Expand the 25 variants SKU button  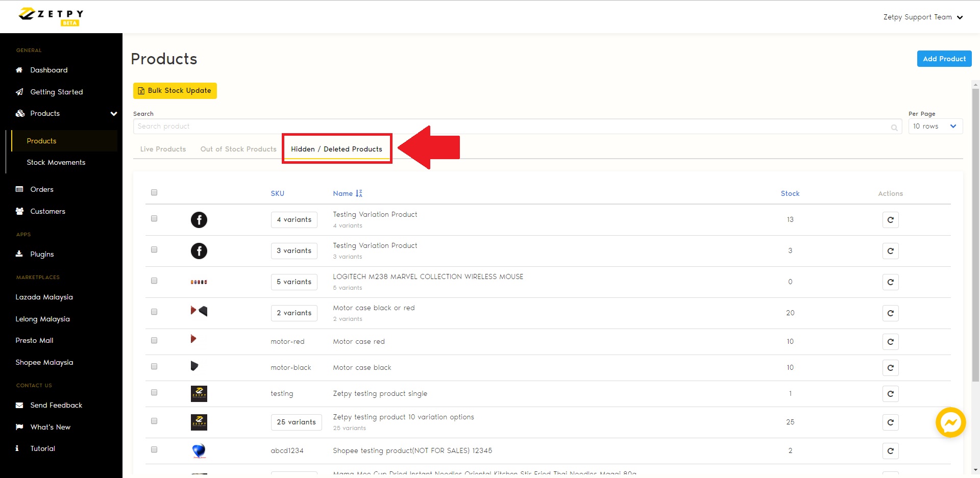pos(296,422)
